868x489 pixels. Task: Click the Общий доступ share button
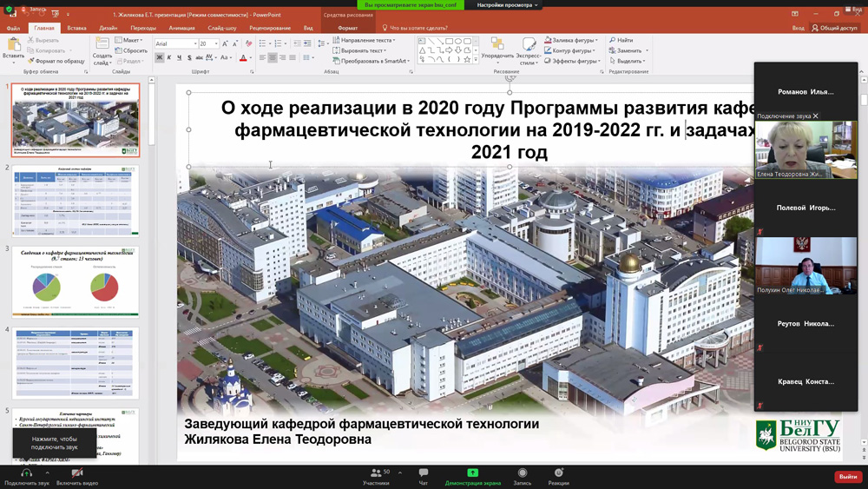pos(835,28)
